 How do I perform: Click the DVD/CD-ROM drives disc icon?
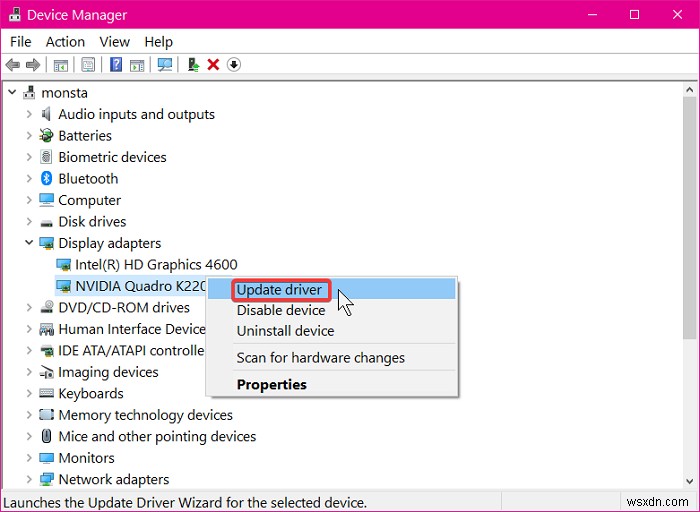pyautogui.click(x=46, y=308)
